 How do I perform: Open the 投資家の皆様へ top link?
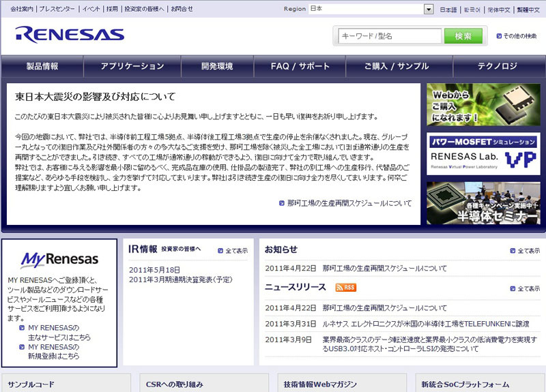coord(144,9)
